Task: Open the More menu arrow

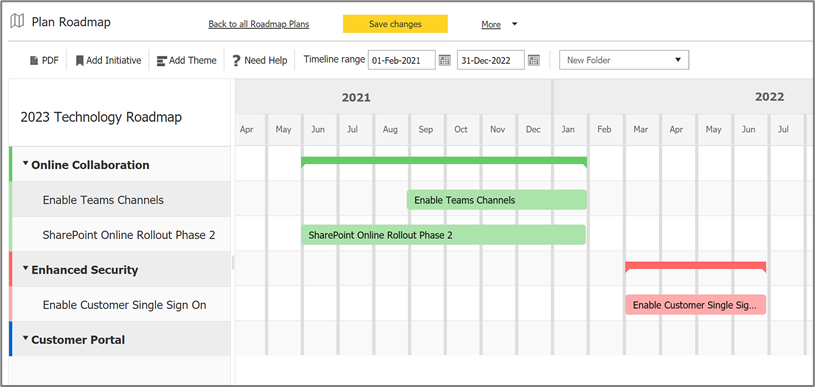Action: pos(515,24)
